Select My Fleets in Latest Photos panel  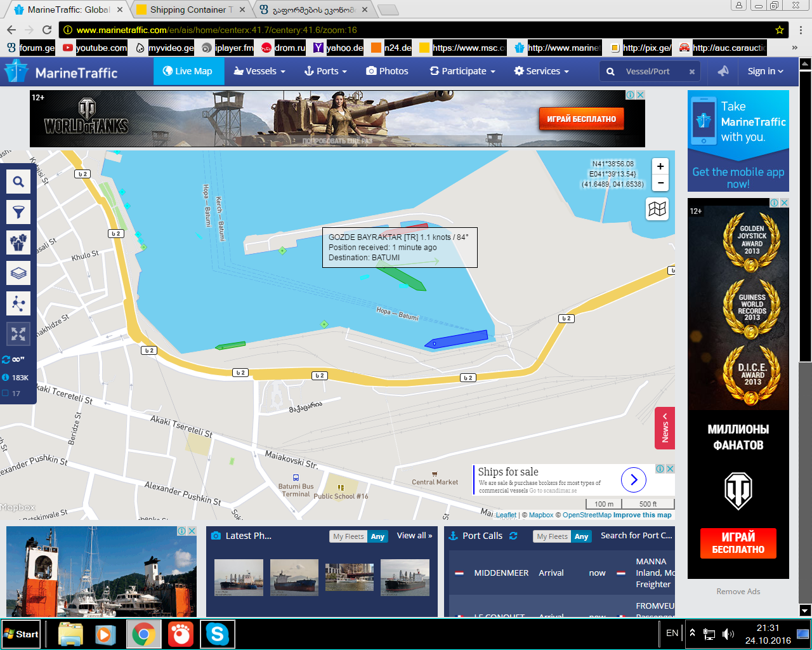[348, 536]
